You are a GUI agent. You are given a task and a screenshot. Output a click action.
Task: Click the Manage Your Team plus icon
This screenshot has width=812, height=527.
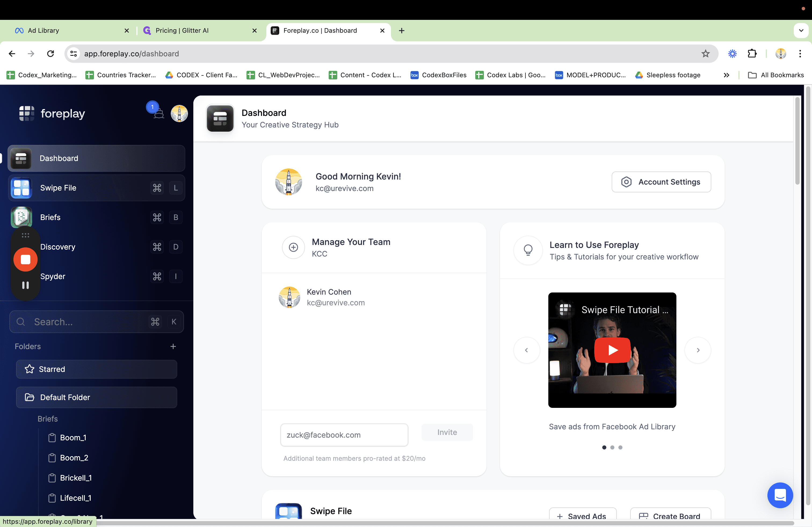tap(293, 247)
